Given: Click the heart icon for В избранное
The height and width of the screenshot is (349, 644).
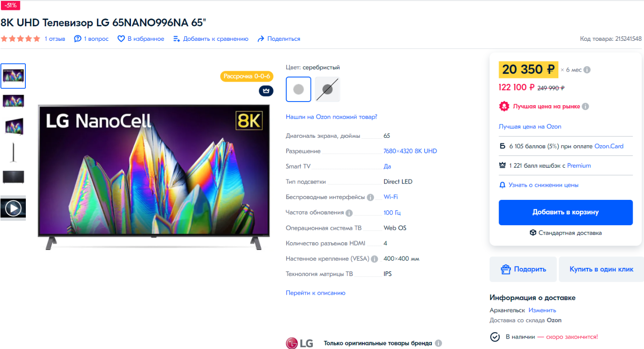Looking at the screenshot, I should (x=121, y=39).
